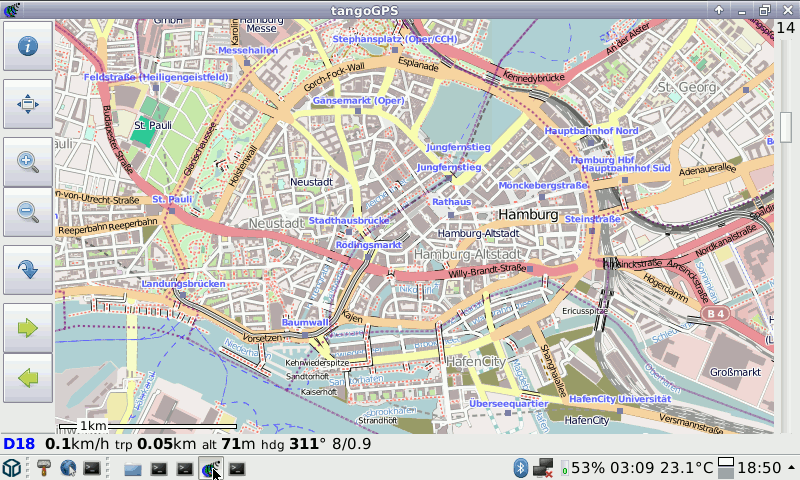
Task: Click the vertical scrollbar handle at right edge
Action: tap(786, 127)
